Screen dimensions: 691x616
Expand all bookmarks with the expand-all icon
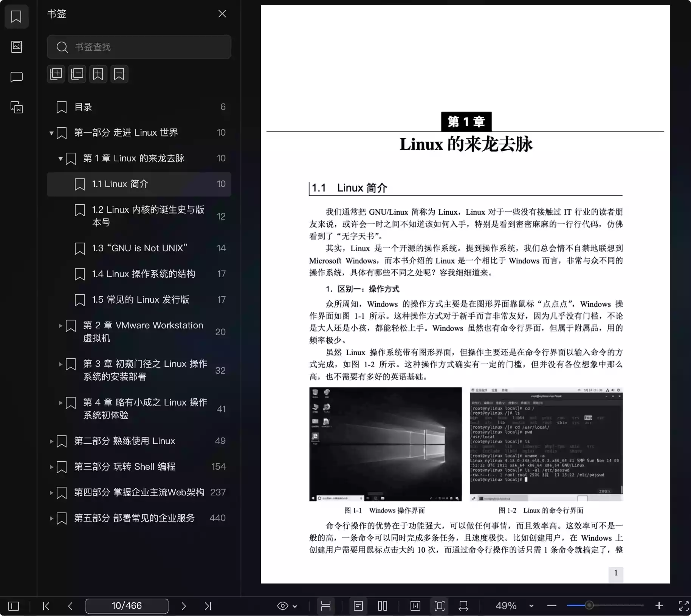(56, 74)
